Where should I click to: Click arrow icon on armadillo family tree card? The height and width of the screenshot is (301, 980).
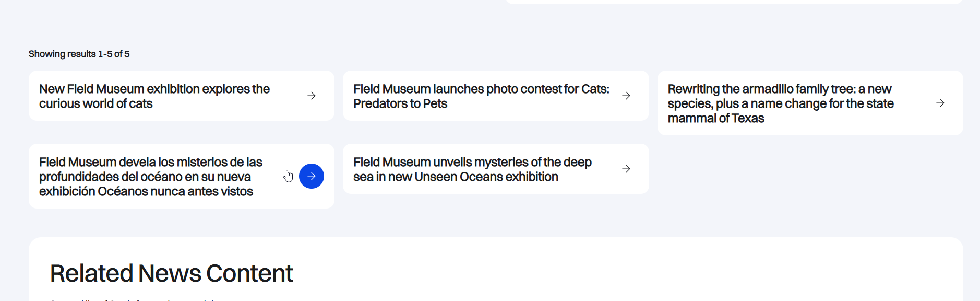pyautogui.click(x=940, y=103)
